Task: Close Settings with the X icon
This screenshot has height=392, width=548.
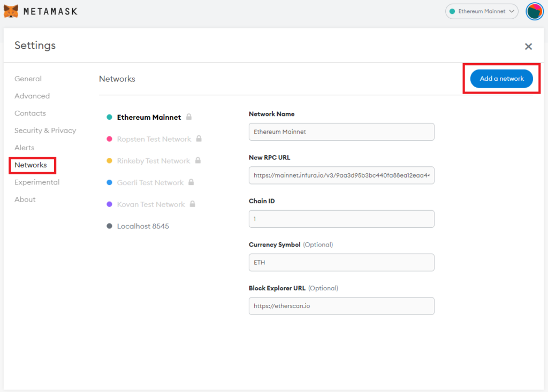Action: click(528, 47)
